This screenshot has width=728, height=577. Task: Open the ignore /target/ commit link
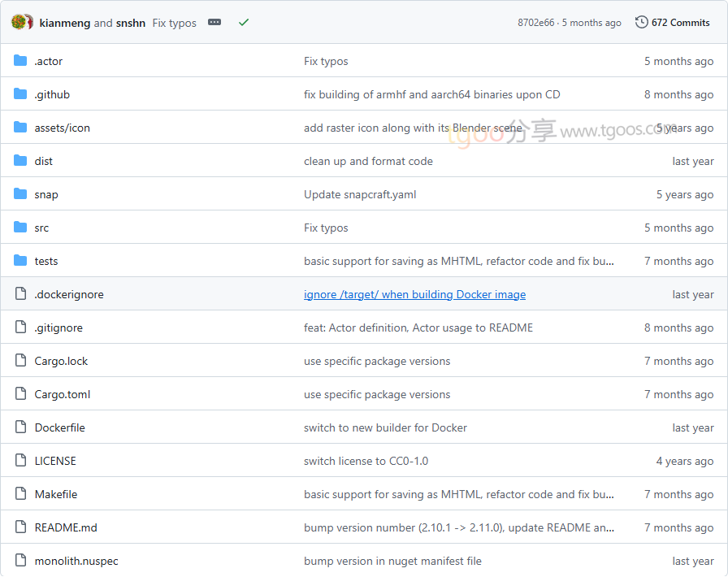click(x=414, y=294)
